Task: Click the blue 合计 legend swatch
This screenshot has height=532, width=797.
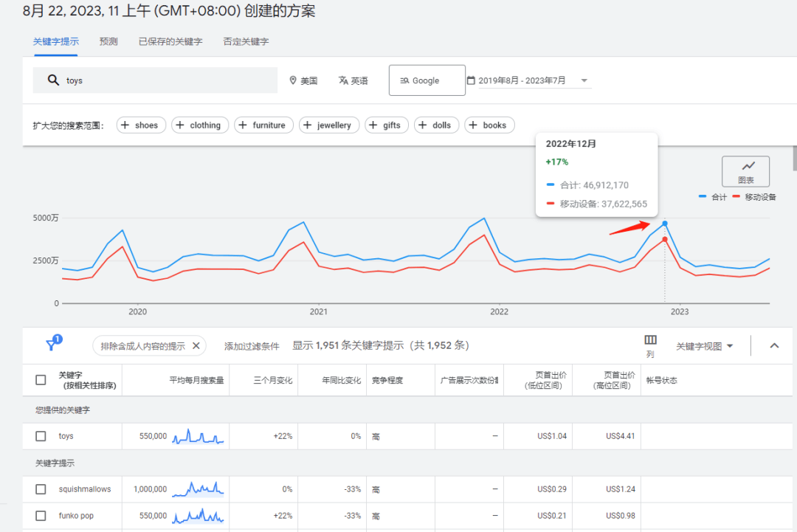Action: (x=703, y=197)
